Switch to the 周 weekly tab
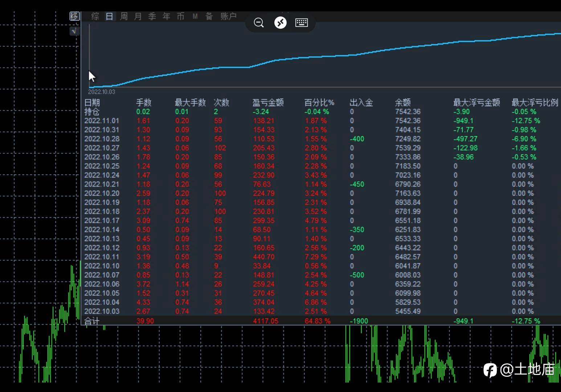 coord(124,16)
